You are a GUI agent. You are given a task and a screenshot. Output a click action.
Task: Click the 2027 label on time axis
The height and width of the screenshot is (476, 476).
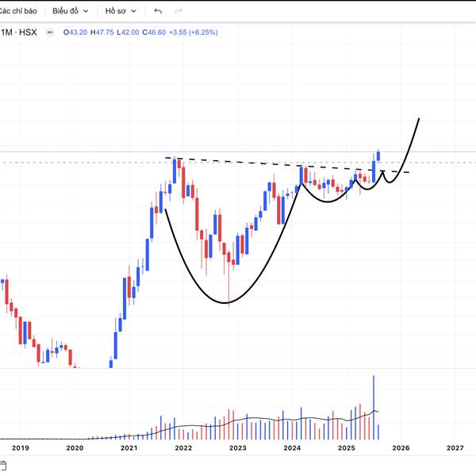pos(455,447)
